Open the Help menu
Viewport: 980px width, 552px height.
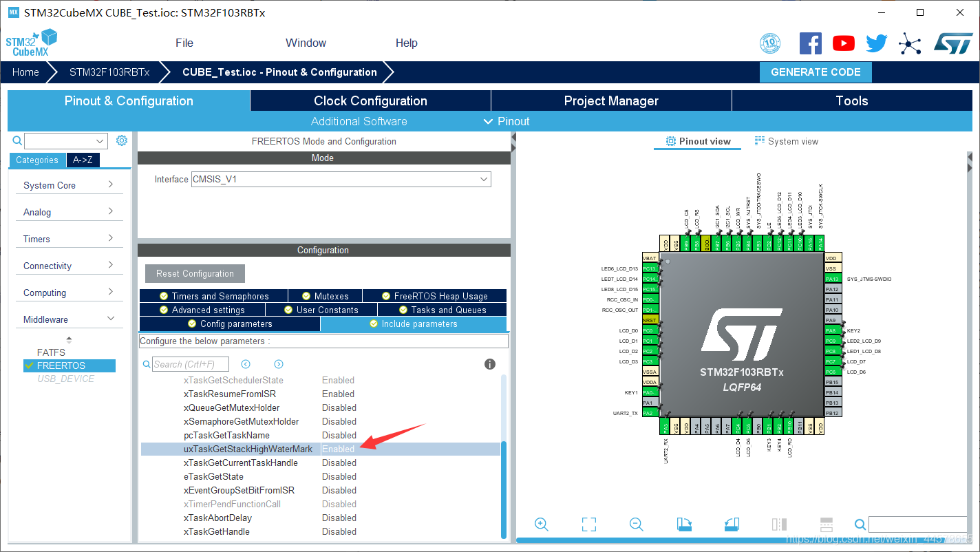406,43
